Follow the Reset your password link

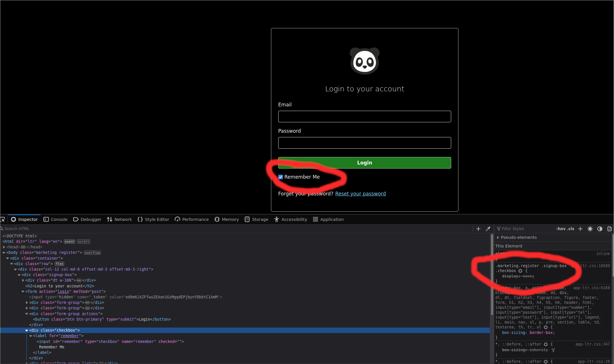click(x=360, y=194)
